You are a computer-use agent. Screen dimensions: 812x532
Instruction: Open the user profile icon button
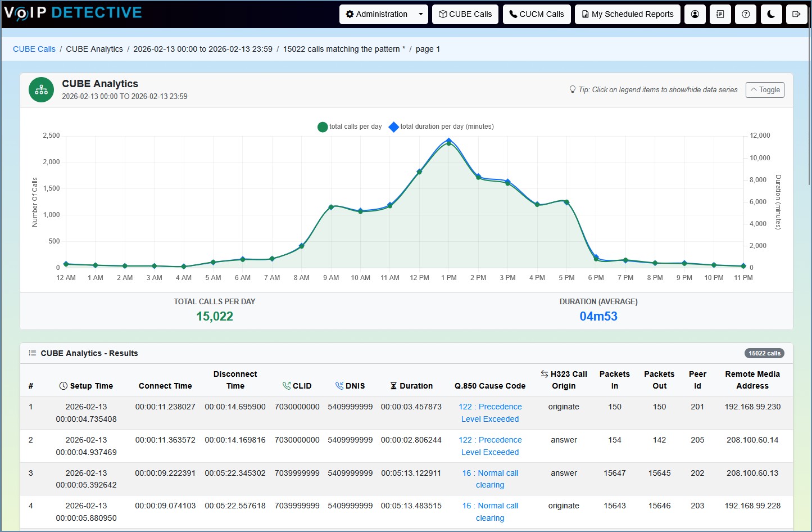pyautogui.click(x=695, y=14)
